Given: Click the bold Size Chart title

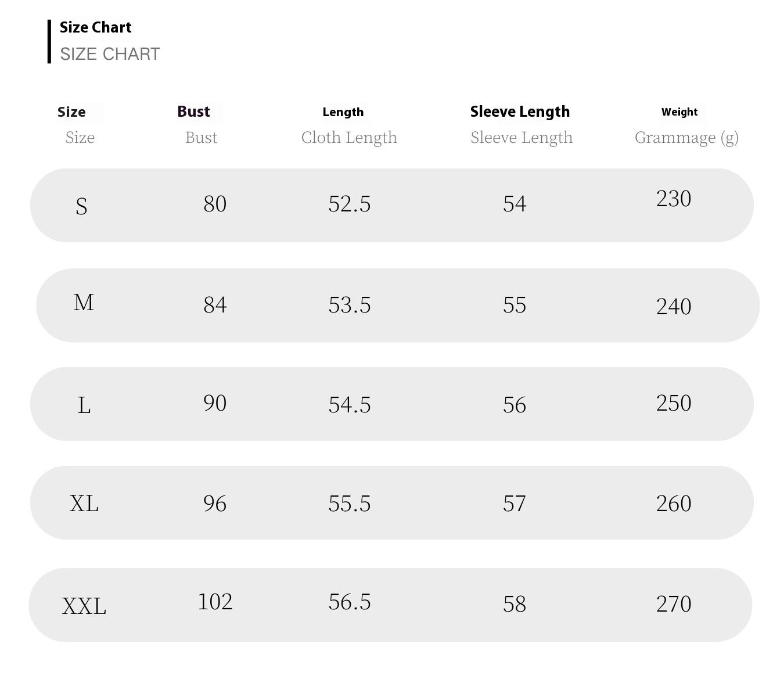Looking at the screenshot, I should pos(96,27).
